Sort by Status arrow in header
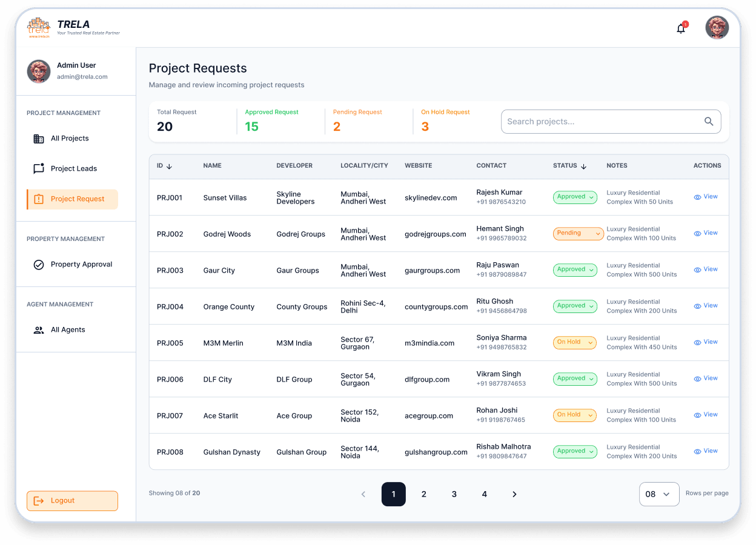Image resolution: width=756 pixels, height=545 pixels. 584,166
